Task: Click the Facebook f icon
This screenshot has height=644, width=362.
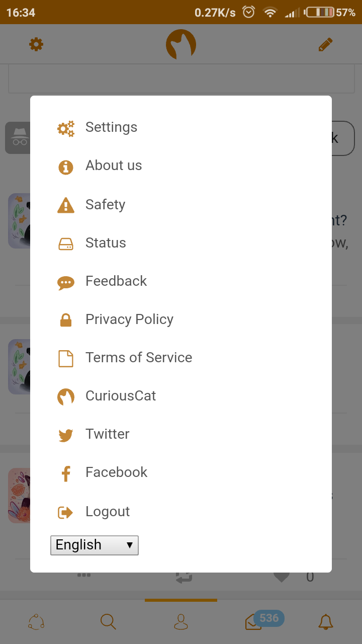Action: [66, 473]
